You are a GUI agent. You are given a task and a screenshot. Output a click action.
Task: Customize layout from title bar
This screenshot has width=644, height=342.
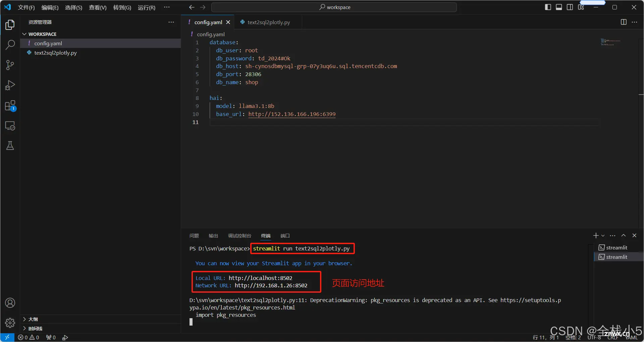pos(581,7)
